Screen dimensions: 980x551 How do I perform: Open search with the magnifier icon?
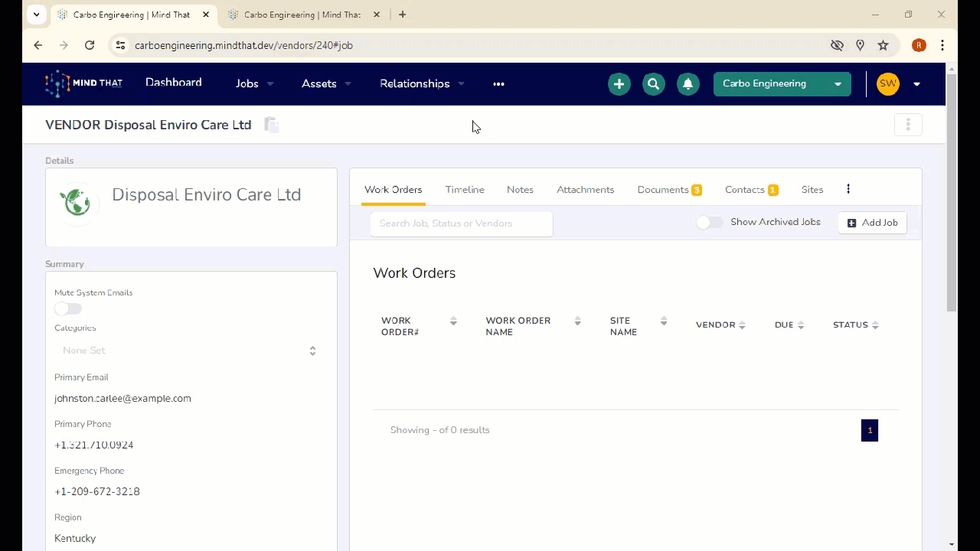pos(653,84)
